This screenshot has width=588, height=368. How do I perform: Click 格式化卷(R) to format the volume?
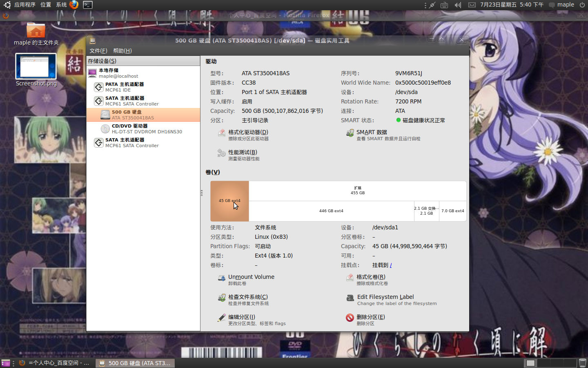[x=367, y=280]
